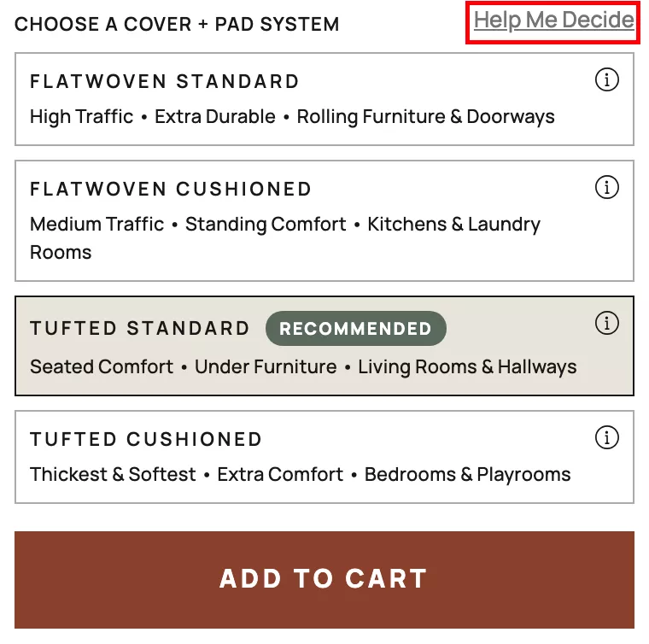
Task: Select the Tufted Standard option card
Action: point(324,346)
